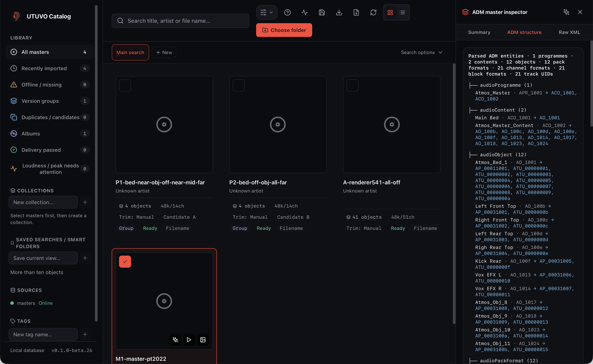Click the plus next to New collection
Screen dimensions: 593x364
click(x=85, y=202)
